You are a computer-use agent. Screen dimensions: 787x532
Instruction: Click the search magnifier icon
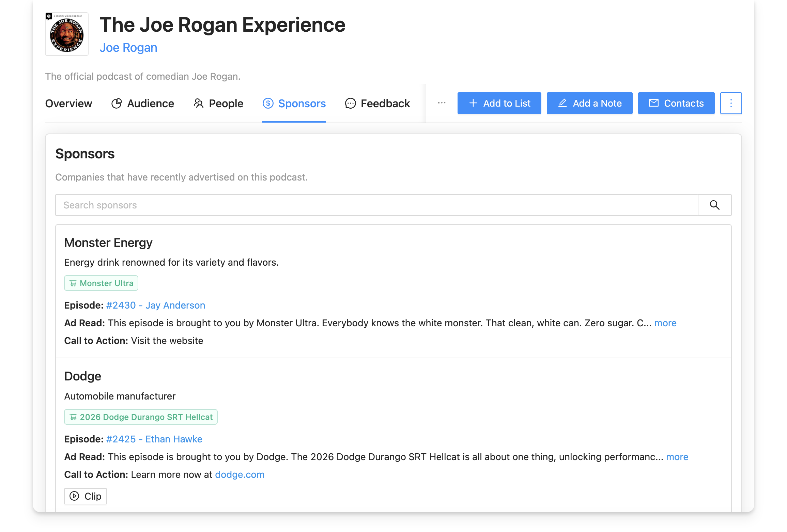click(x=714, y=205)
